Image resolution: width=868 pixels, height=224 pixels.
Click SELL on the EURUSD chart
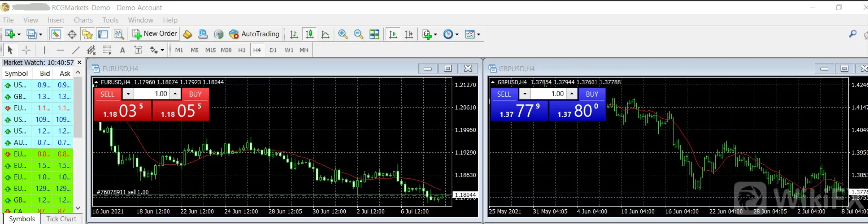pos(108,94)
